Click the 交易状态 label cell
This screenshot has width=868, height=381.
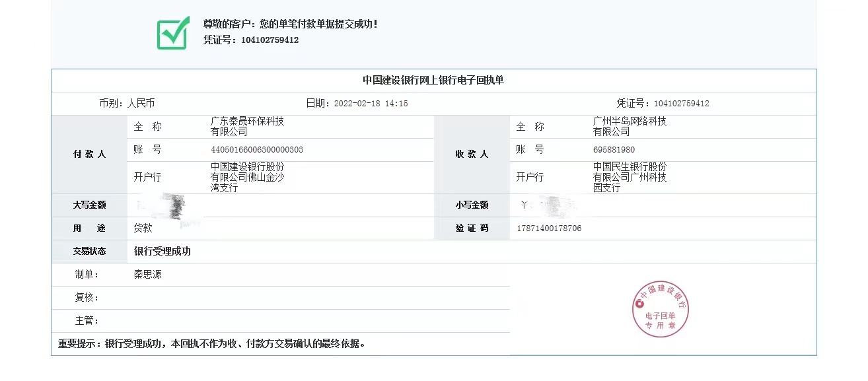pyautogui.click(x=89, y=252)
